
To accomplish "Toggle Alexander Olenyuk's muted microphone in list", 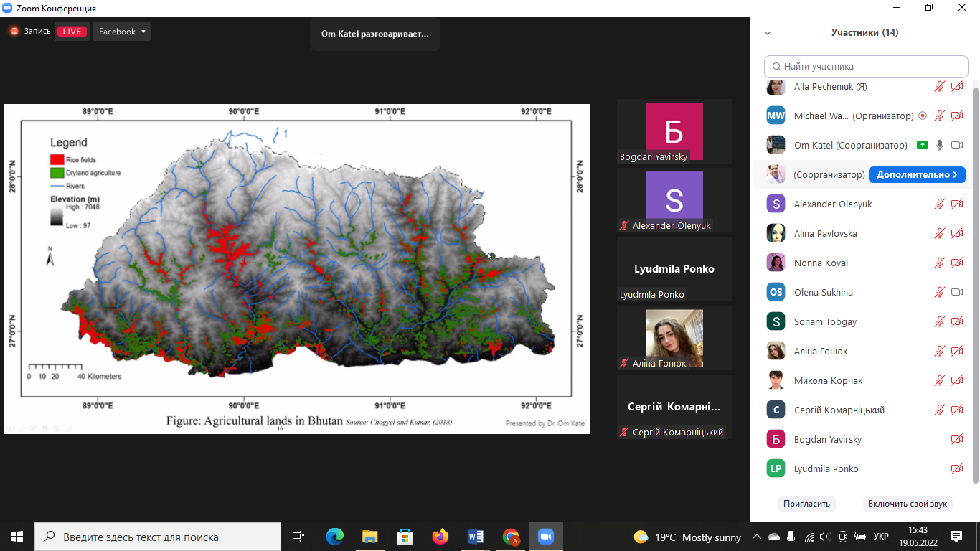I will click(x=940, y=204).
